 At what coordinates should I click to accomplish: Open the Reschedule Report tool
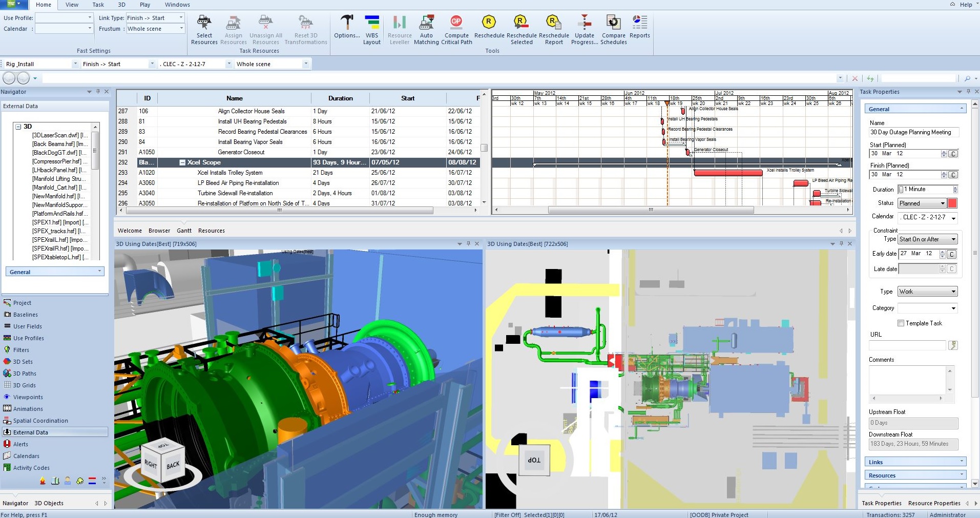click(554, 30)
